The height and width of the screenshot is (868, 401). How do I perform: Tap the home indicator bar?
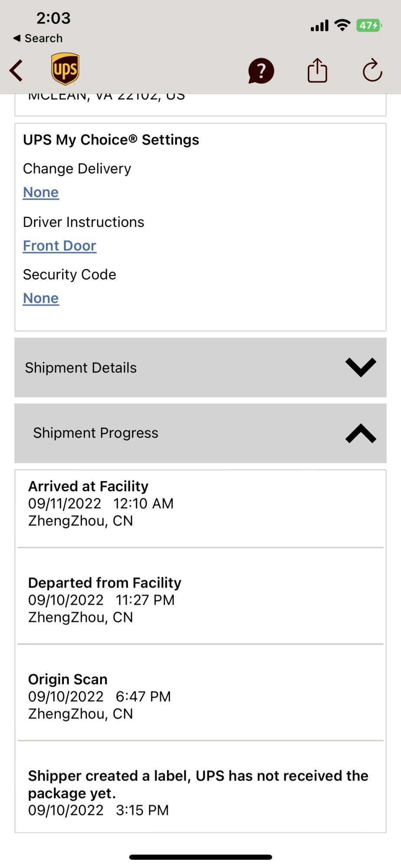point(200,857)
